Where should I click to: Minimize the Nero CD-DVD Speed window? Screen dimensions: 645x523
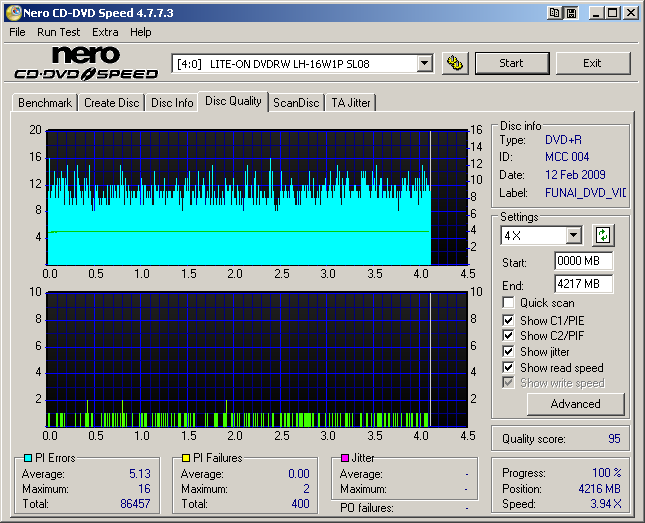596,13
